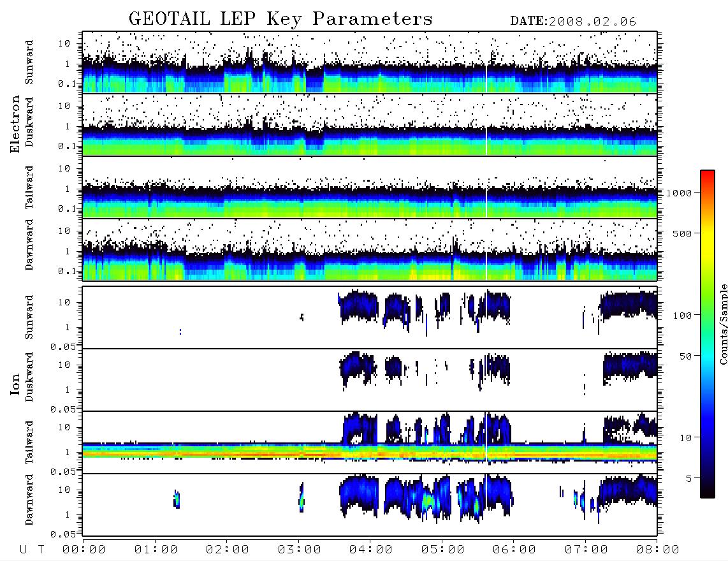Screen dimensions: 728x561
Task: Click the 00:00 time tick label
Action: click(84, 550)
